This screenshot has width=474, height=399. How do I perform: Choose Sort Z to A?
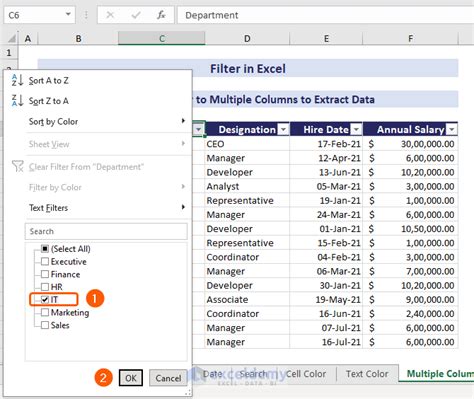click(49, 101)
